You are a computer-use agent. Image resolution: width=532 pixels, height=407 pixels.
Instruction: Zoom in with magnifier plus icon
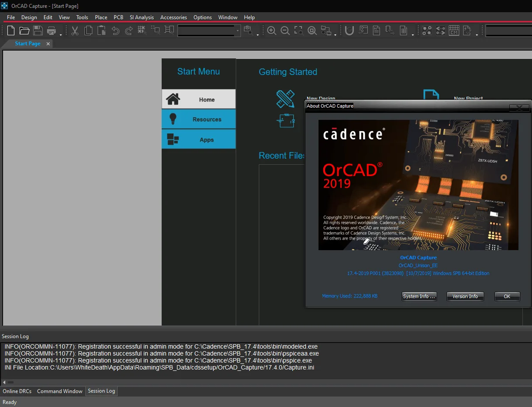(x=272, y=31)
